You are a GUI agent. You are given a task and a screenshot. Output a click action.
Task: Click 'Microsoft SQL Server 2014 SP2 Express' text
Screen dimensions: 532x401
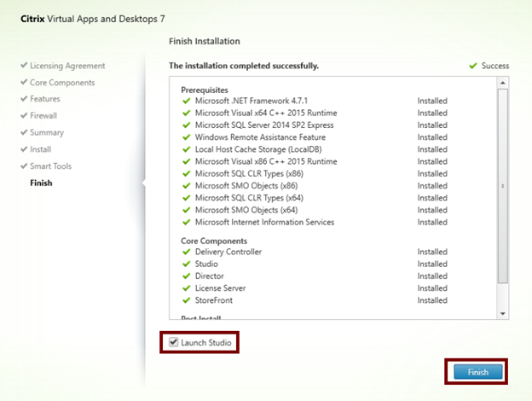tap(264, 125)
